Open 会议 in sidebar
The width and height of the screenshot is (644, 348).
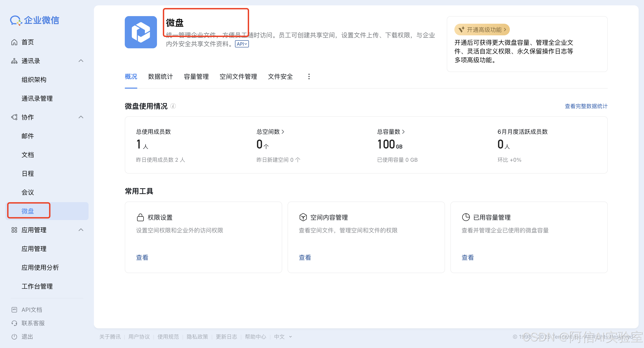pos(28,192)
